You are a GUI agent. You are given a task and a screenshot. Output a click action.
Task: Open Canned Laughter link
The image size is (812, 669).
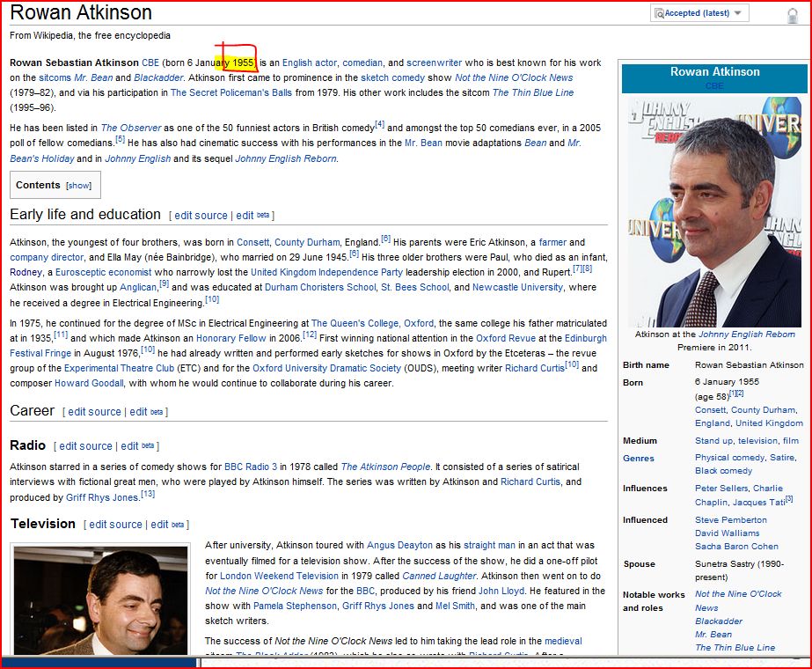click(439, 576)
